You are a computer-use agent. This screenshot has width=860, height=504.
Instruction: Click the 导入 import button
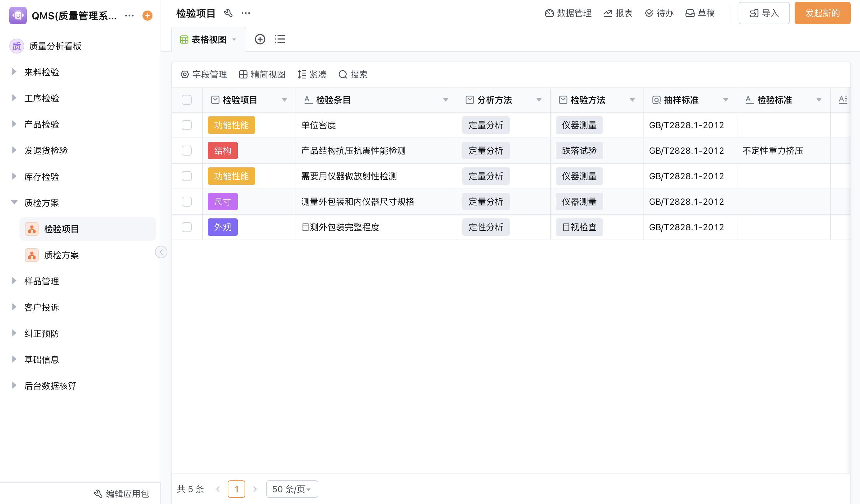click(764, 13)
